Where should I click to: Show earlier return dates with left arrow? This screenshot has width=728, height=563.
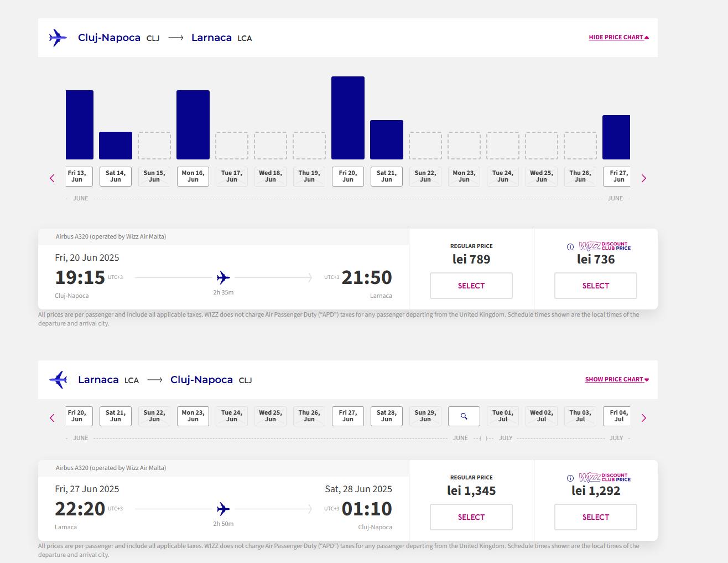pos(53,418)
